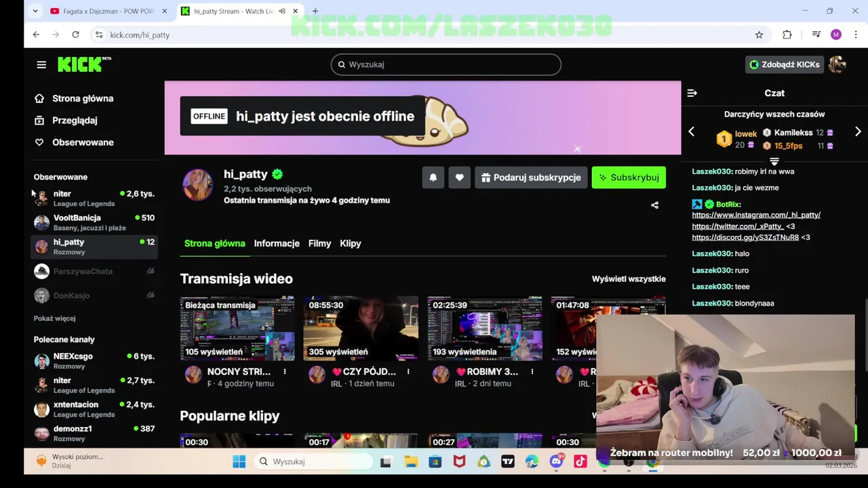This screenshot has height=488, width=868.
Task: Open xntentacion recommended channel
Action: pyautogui.click(x=95, y=409)
